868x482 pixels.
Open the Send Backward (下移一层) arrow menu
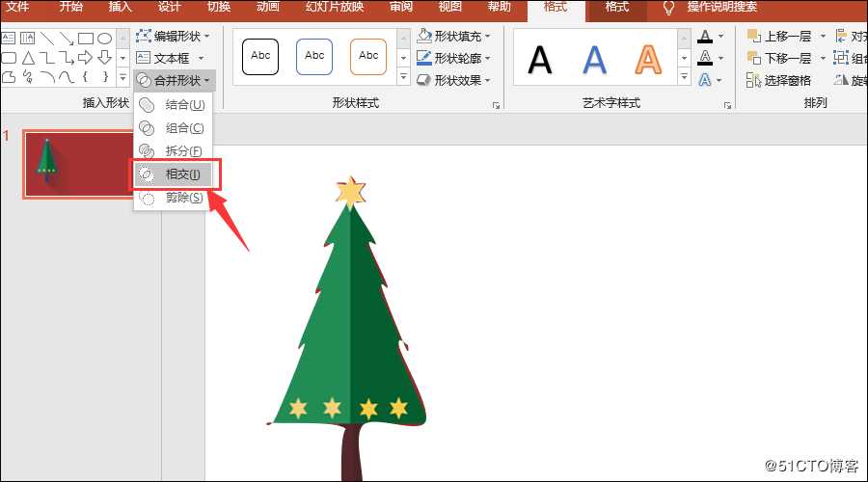[x=823, y=58]
